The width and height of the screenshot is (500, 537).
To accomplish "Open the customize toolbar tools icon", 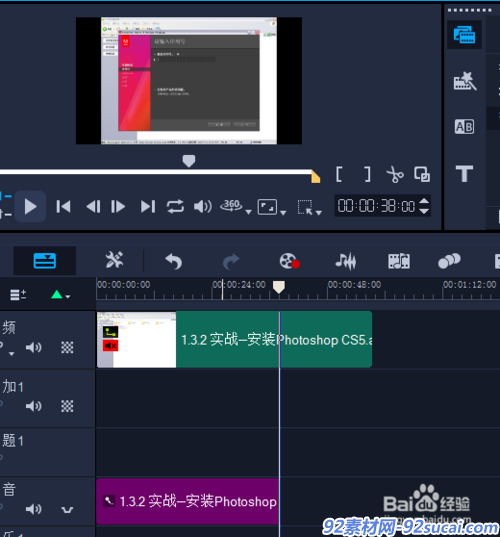I will coord(114,260).
